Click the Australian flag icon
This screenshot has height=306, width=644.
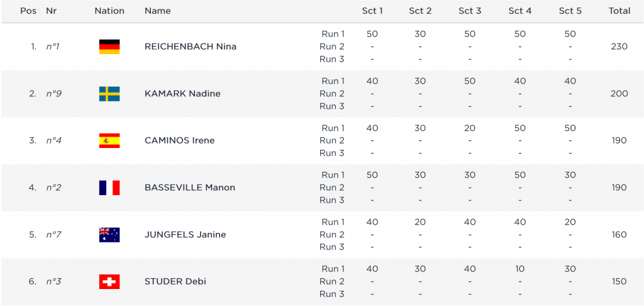pos(109,235)
